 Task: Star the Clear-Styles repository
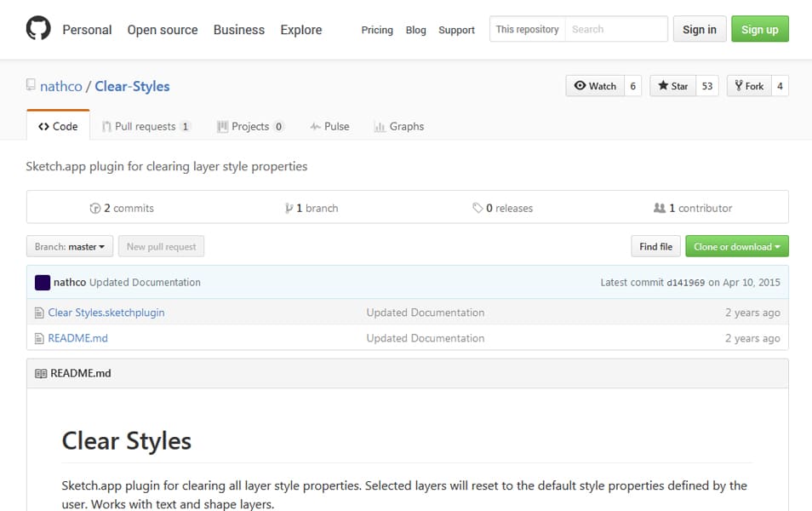coord(672,86)
